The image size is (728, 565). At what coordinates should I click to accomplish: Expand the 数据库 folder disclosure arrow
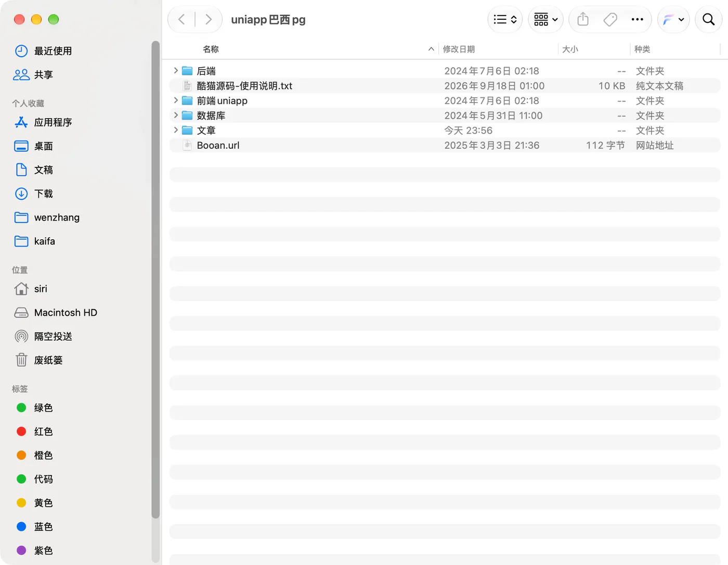176,115
